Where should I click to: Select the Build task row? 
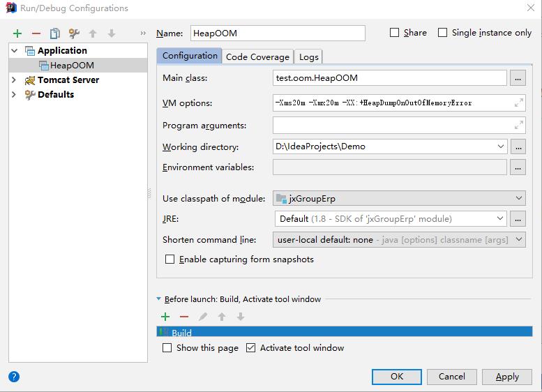[x=345, y=332]
